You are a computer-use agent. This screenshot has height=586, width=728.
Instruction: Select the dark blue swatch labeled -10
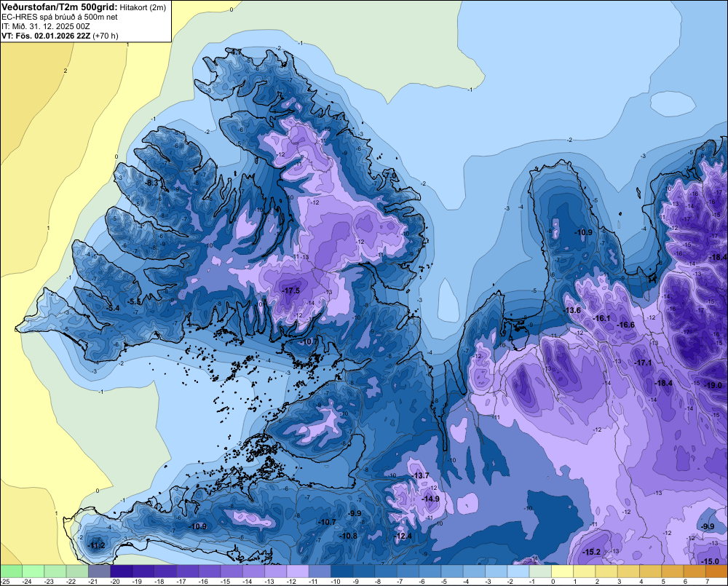(342, 571)
